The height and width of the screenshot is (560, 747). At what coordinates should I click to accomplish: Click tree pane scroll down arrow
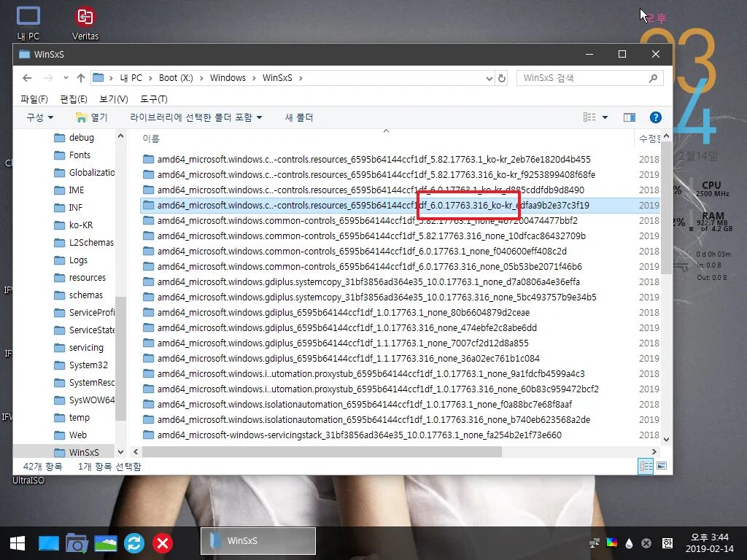(x=120, y=452)
